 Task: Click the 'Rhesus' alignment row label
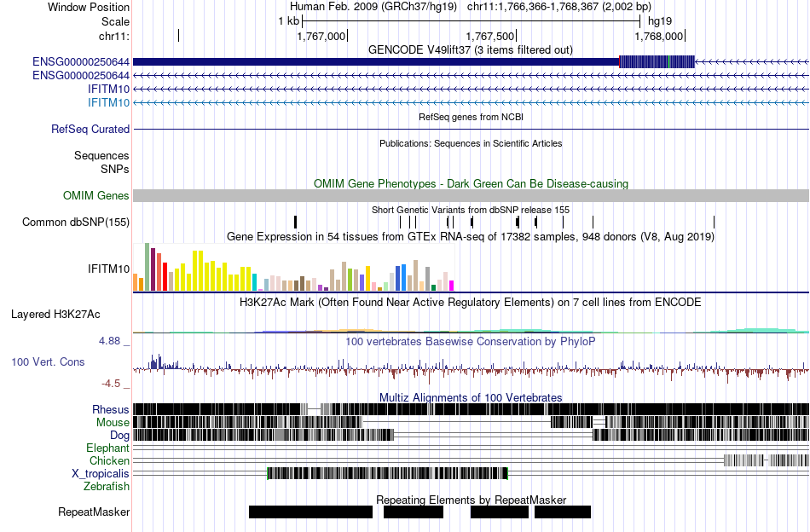click(111, 409)
